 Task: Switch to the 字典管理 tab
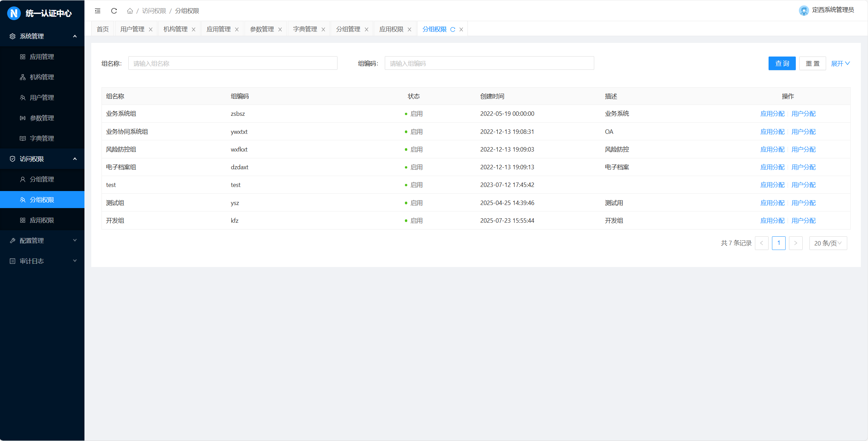click(305, 30)
